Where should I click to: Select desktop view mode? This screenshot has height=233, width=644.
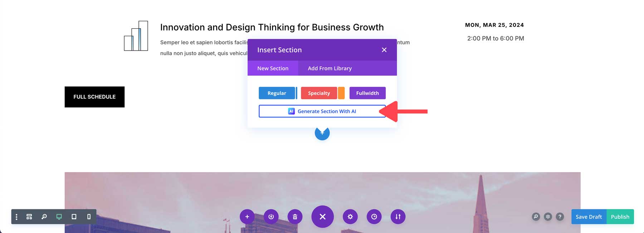59,217
